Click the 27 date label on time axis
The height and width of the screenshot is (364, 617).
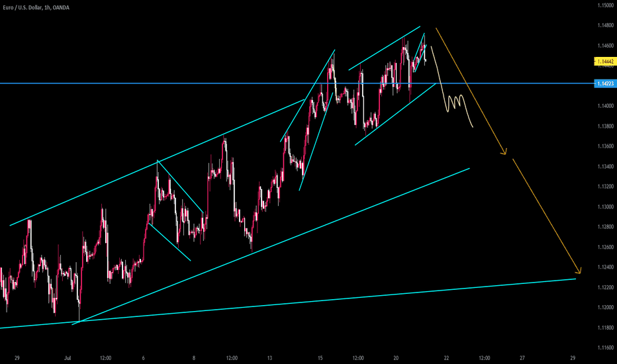click(522, 358)
